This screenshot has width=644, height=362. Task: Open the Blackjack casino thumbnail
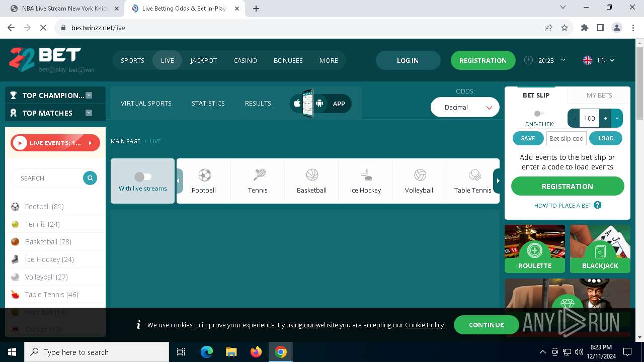pyautogui.click(x=600, y=248)
